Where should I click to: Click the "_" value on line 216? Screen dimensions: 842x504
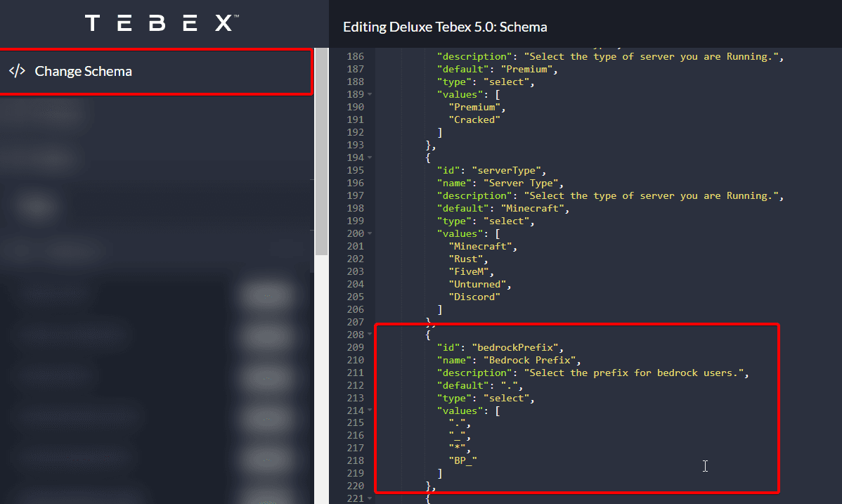tap(457, 435)
